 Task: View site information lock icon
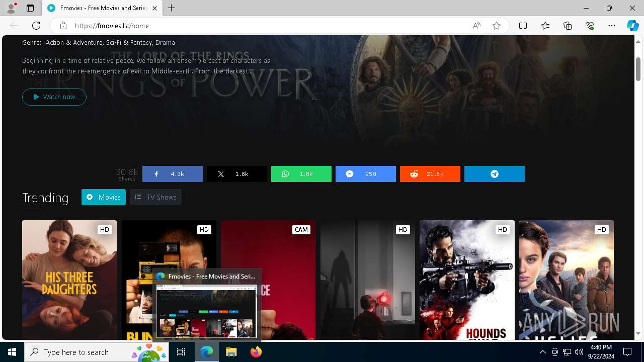(x=63, y=26)
